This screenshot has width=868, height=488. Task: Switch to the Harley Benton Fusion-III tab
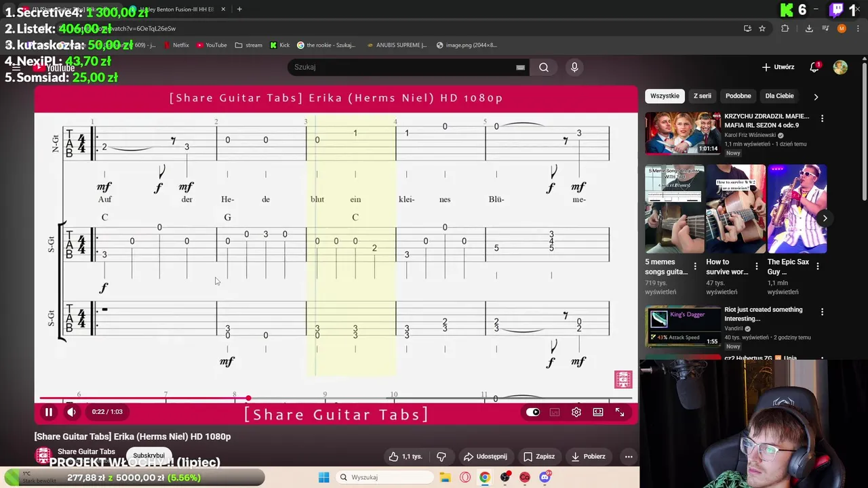coord(176,9)
